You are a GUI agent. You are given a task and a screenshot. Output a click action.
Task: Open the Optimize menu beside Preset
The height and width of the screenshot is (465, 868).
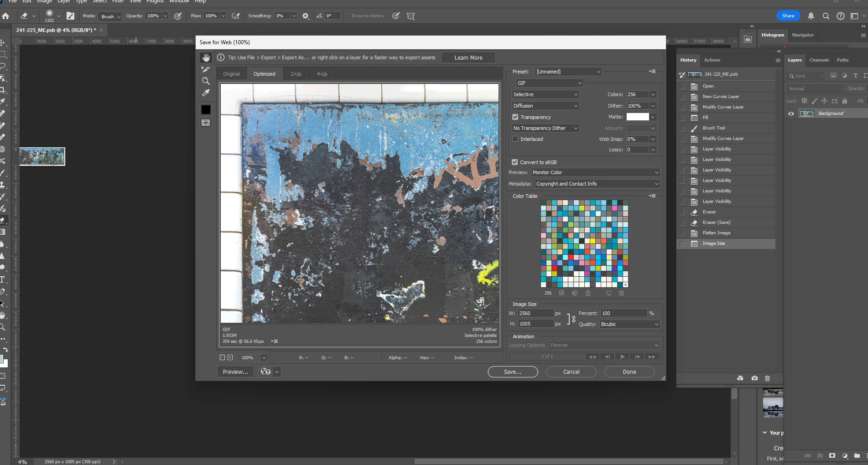[653, 72]
